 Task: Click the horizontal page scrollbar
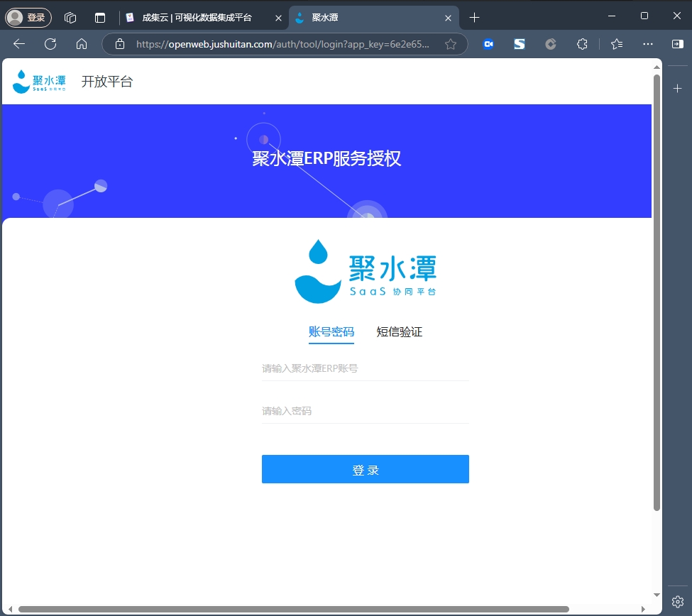(294, 610)
